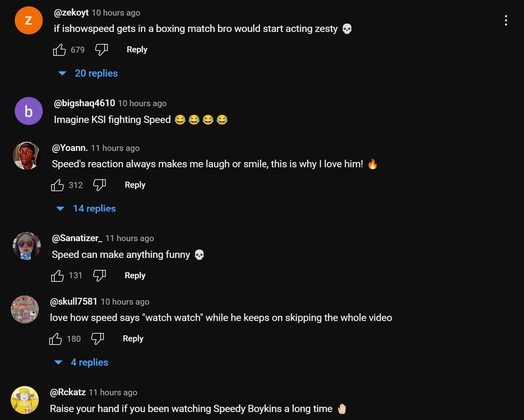This screenshot has width=524, height=420.
Task: Dislike @Sanatizer_'s comment
Action: point(99,275)
